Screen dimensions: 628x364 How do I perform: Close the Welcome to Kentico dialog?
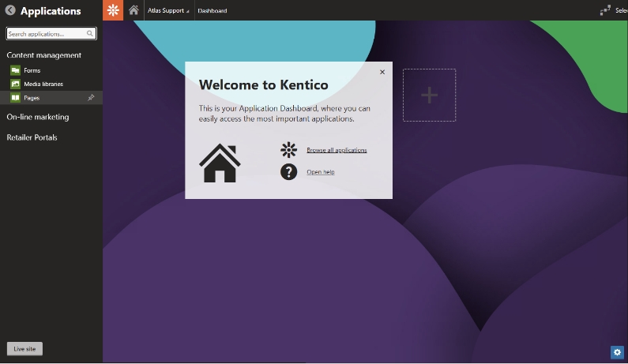[x=382, y=72]
